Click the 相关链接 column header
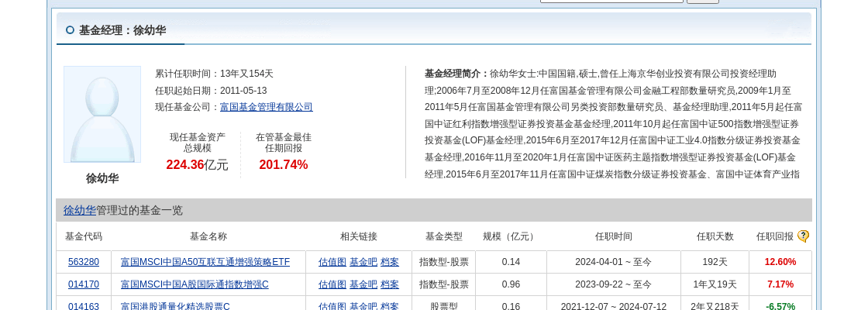 coord(359,236)
